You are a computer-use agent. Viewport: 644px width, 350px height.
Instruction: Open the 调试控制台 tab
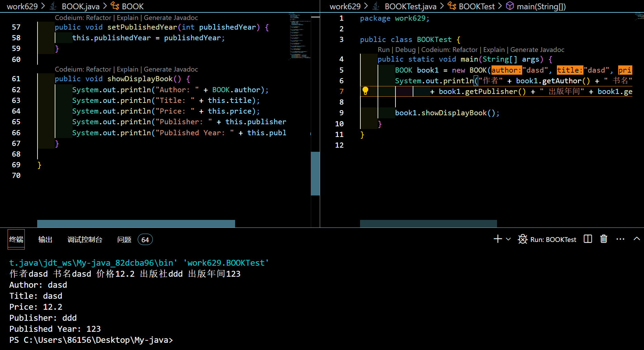pos(85,240)
